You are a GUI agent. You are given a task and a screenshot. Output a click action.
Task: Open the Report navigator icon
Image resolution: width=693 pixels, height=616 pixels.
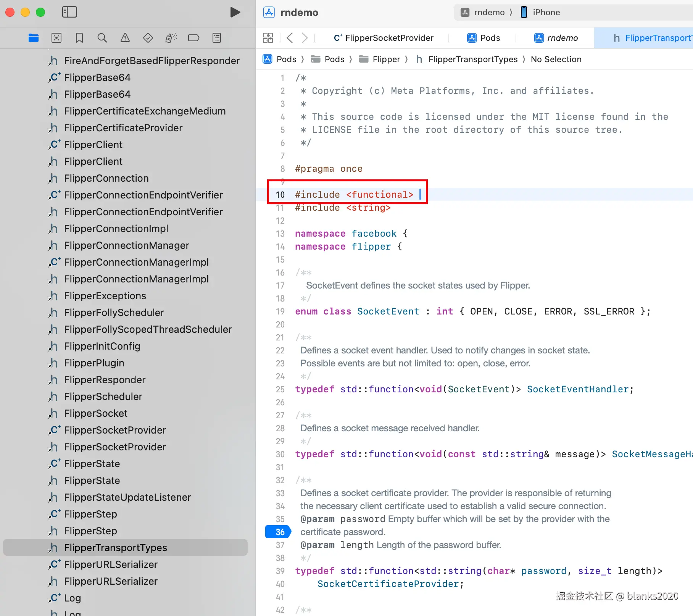point(217,38)
